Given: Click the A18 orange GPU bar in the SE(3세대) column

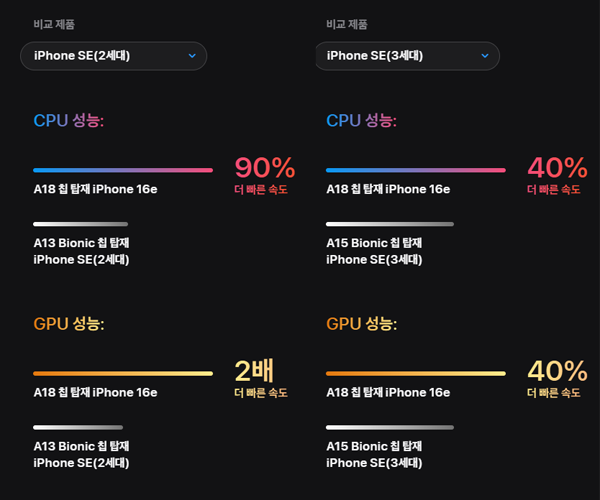Looking at the screenshot, I should coord(416,373).
